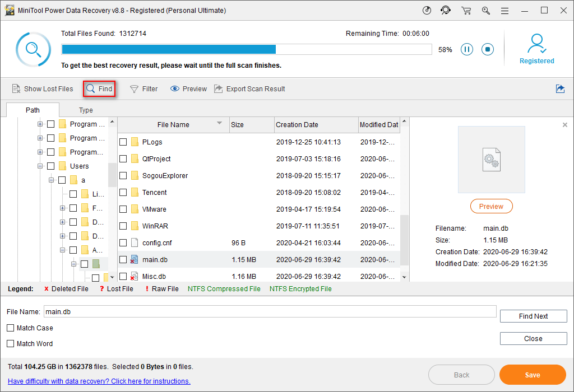The width and height of the screenshot is (574, 392).
Task: Enable the Match Case option
Action: coord(10,328)
